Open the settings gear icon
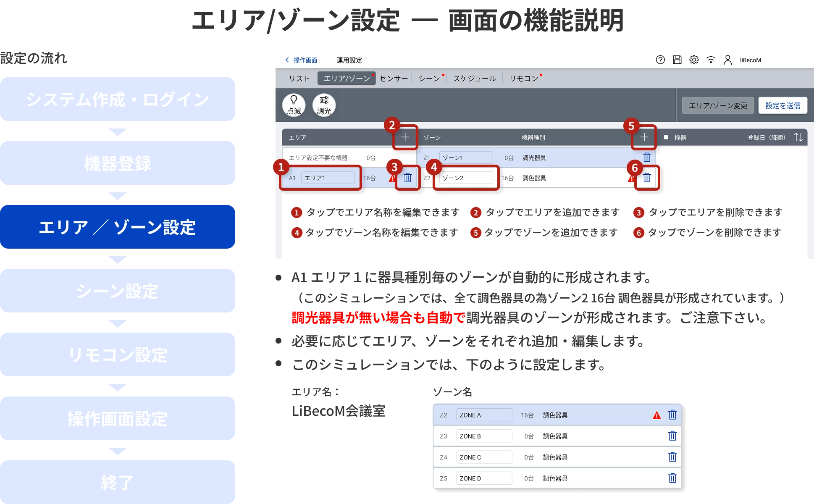The height and width of the screenshot is (504, 814). (694, 60)
